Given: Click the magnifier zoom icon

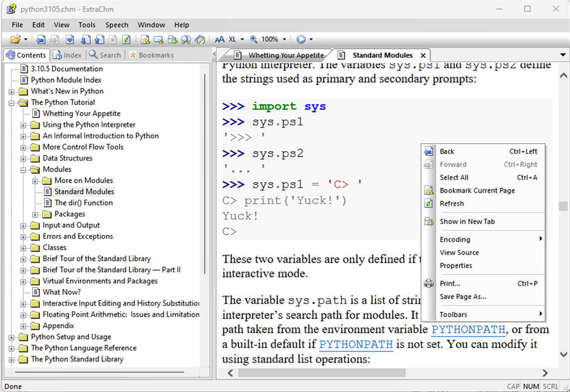Looking at the screenshot, I should [x=254, y=39].
